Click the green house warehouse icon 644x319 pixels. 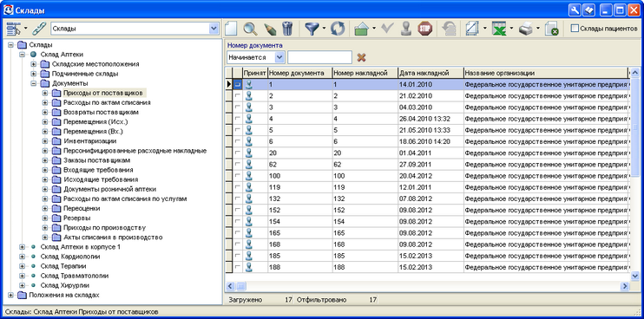[x=361, y=29]
